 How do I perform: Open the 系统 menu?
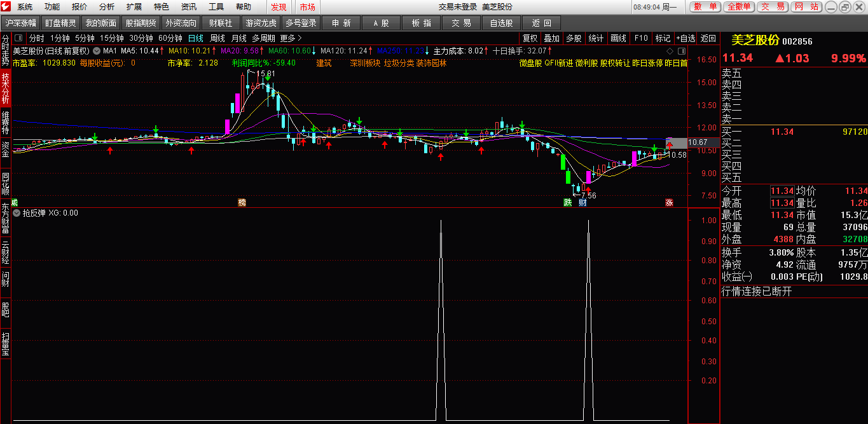pos(25,7)
